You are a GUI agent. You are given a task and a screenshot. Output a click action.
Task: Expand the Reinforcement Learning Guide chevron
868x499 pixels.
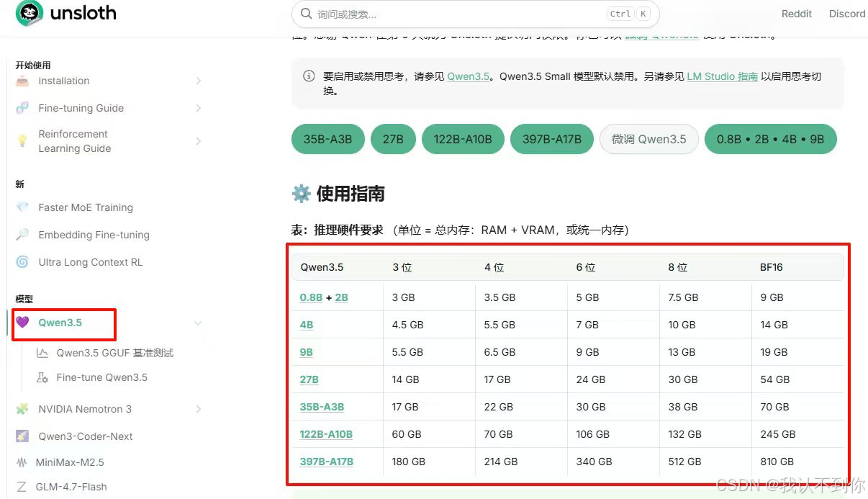[198, 141]
